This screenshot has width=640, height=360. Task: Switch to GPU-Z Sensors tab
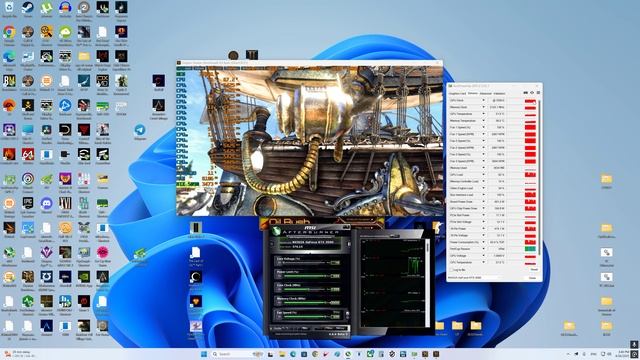[x=472, y=93]
